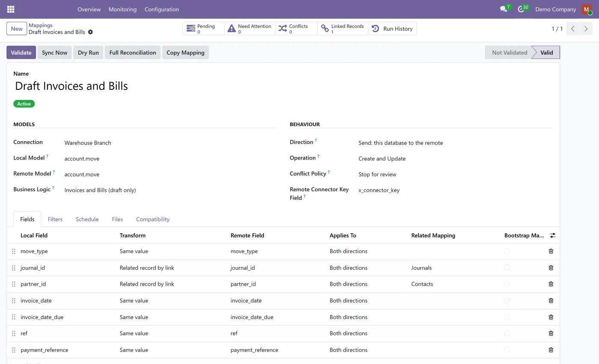This screenshot has height=364, width=599.
Task: Open Demo Company switcher
Action: 555,9
